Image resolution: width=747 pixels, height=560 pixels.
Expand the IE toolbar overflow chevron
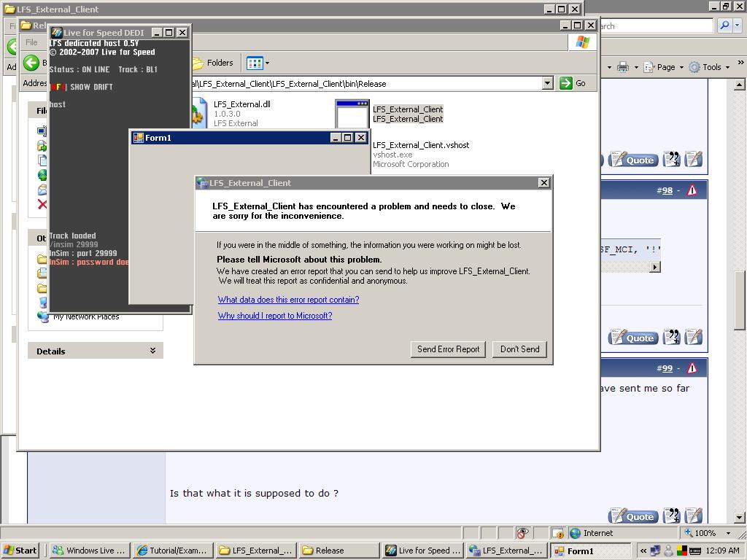tap(740, 63)
